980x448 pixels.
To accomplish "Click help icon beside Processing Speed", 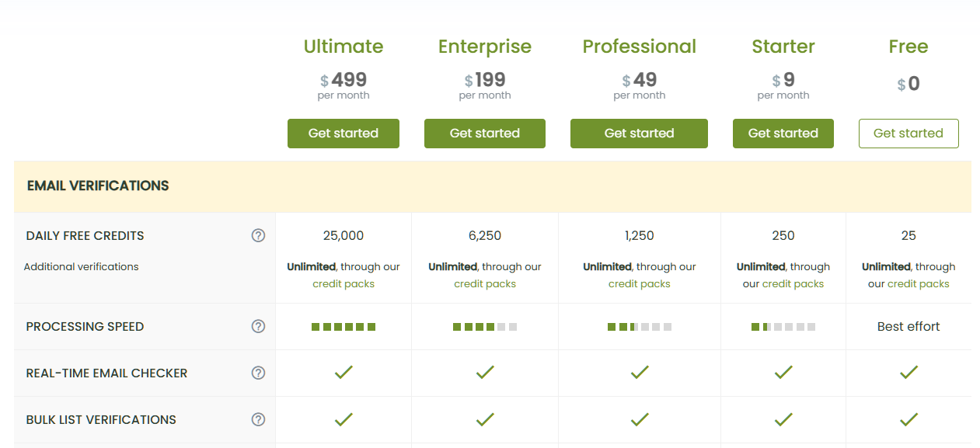I will point(259,327).
